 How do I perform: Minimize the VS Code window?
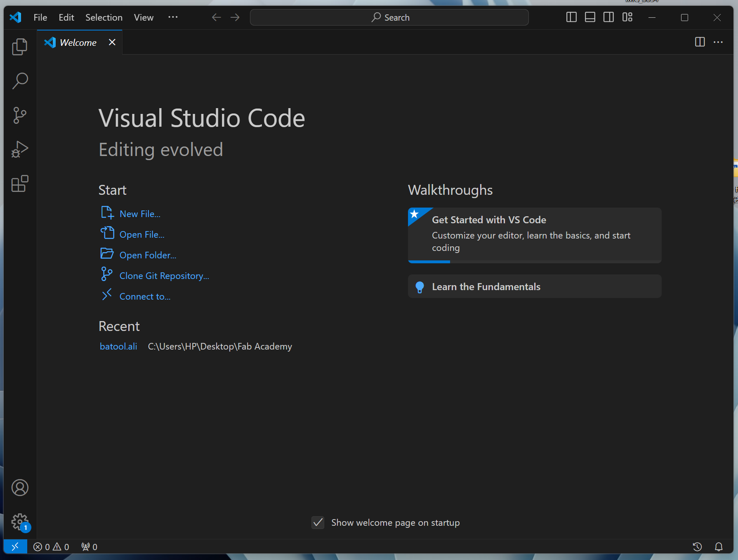(652, 17)
